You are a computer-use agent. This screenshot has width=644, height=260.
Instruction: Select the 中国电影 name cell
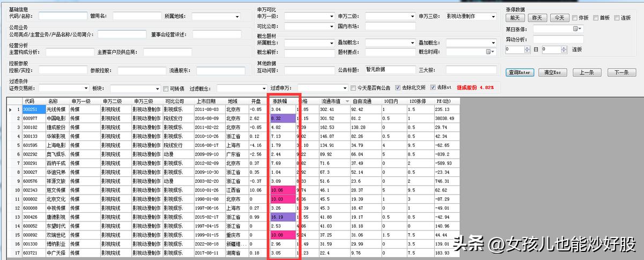(x=57, y=118)
